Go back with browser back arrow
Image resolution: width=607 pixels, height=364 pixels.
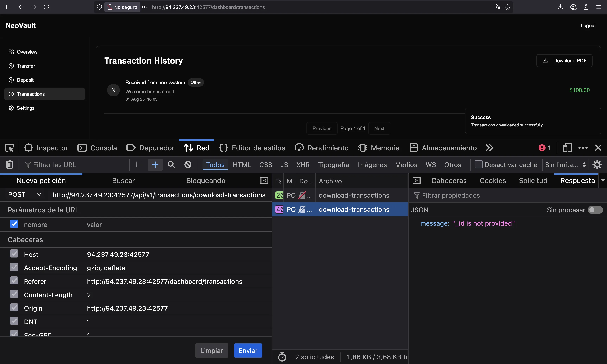point(21,7)
